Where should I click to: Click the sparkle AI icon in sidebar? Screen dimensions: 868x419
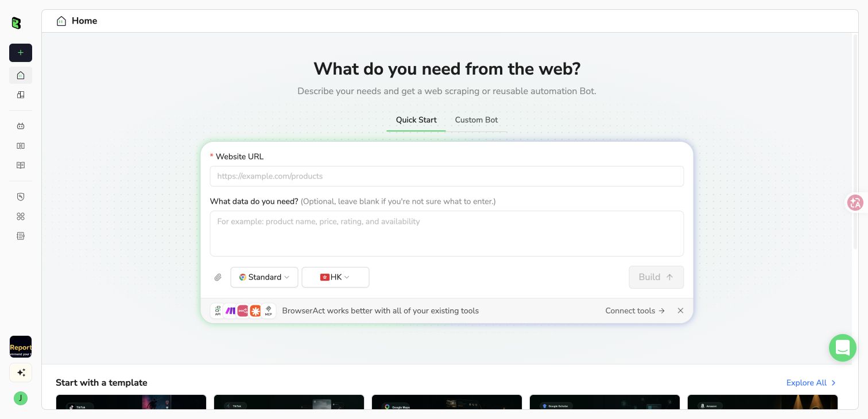[x=21, y=373]
